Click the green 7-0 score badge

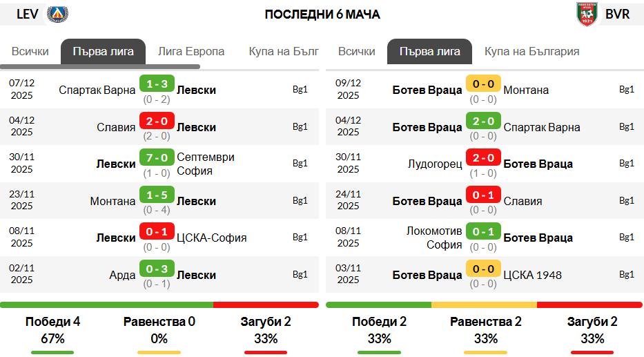pyautogui.click(x=157, y=157)
